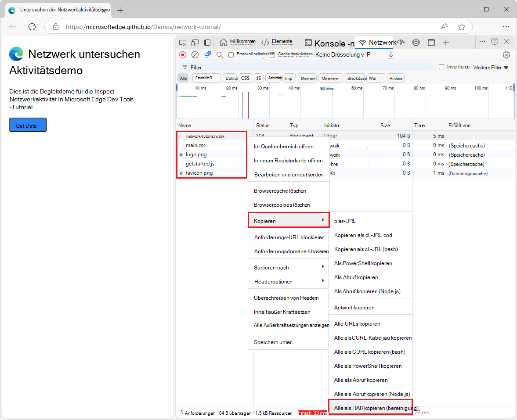Check the Cache deaktivieren checkbox
Image resolution: width=517 pixels, height=420 pixels.
click(x=272, y=55)
